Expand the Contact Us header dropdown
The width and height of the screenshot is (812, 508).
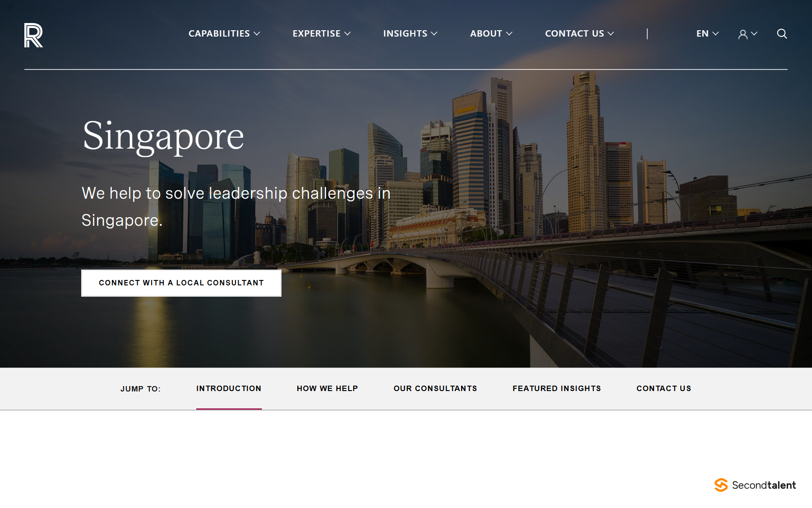click(579, 33)
